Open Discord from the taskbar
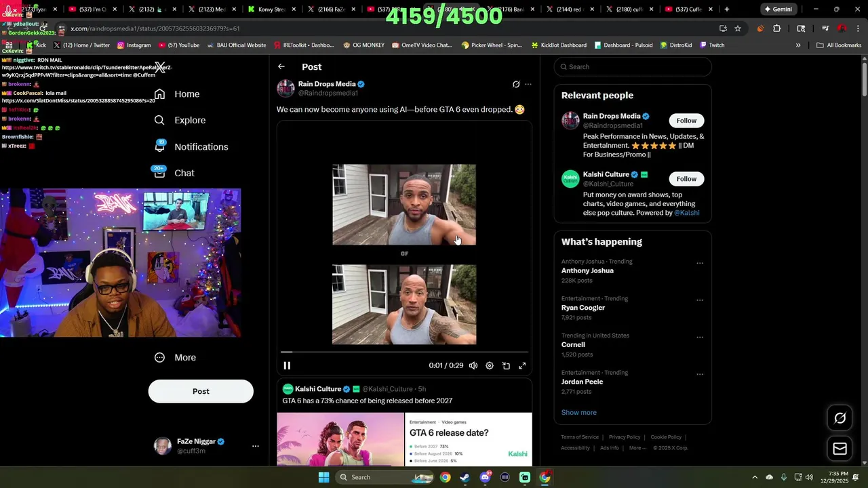This screenshot has height=488, width=868. 485,477
